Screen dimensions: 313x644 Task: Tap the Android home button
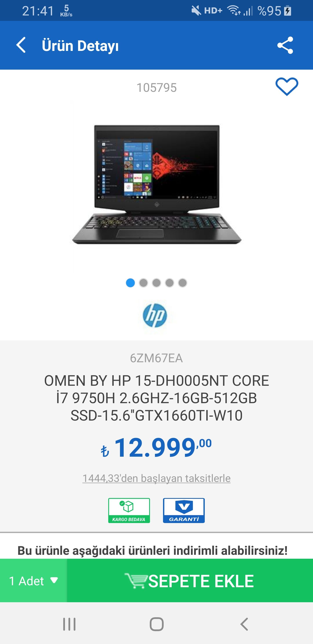tap(157, 624)
